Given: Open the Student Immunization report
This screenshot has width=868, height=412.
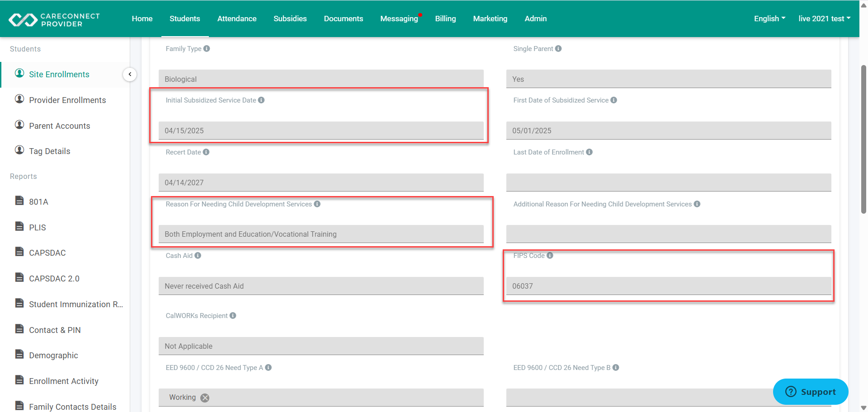Looking at the screenshot, I should coord(76,304).
